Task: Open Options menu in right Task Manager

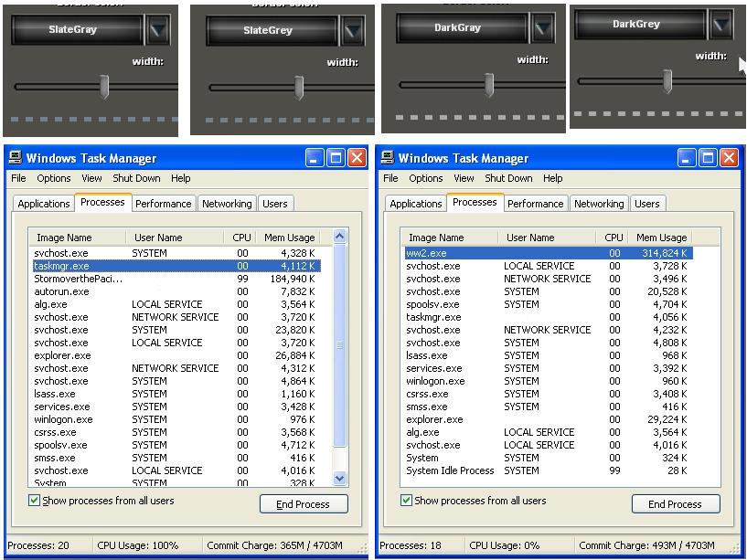Action: click(426, 178)
